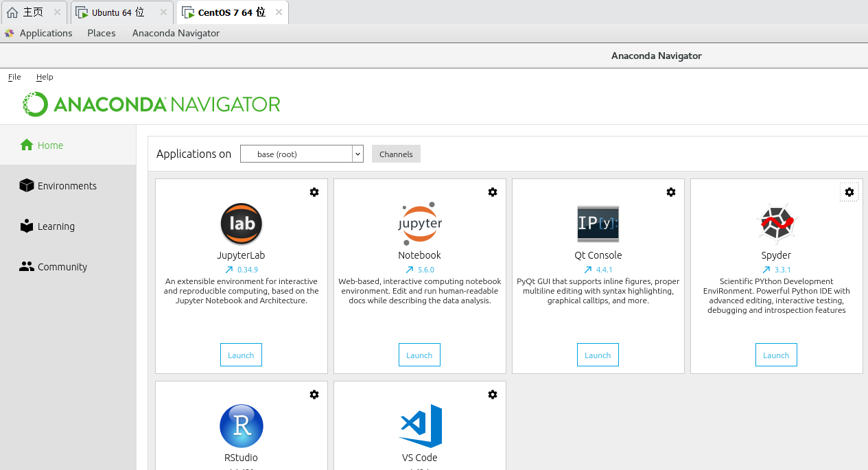
Task: Click the Notebook title text
Action: 419,255
